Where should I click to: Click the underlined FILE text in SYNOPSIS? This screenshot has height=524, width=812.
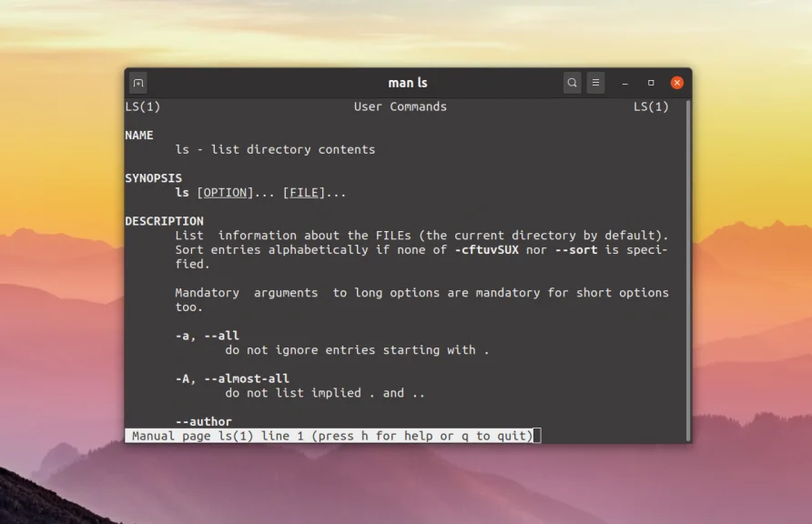pyautogui.click(x=304, y=192)
